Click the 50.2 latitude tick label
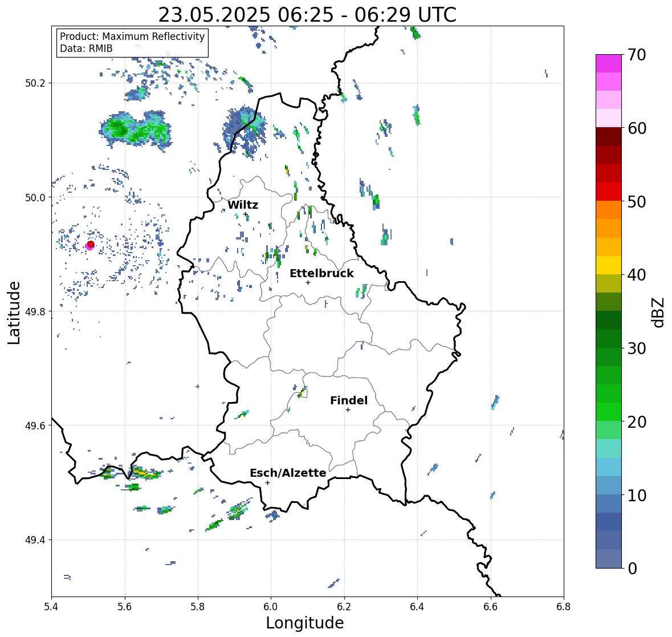Screen dimensions: 672x637 pos(35,83)
